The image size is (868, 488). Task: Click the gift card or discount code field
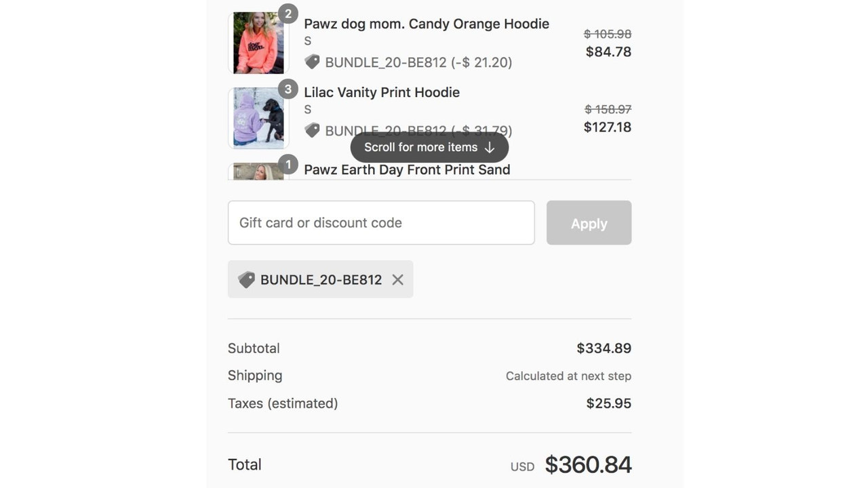pyautogui.click(x=380, y=222)
